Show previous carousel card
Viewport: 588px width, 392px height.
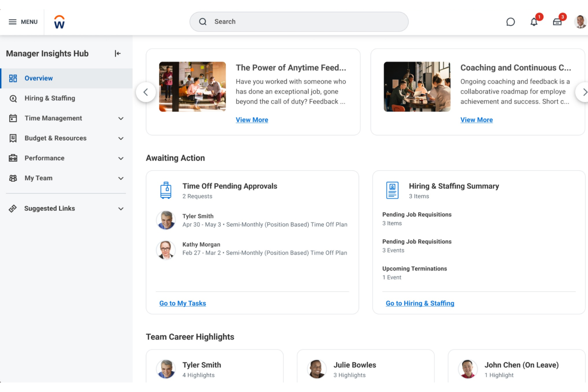click(x=146, y=92)
